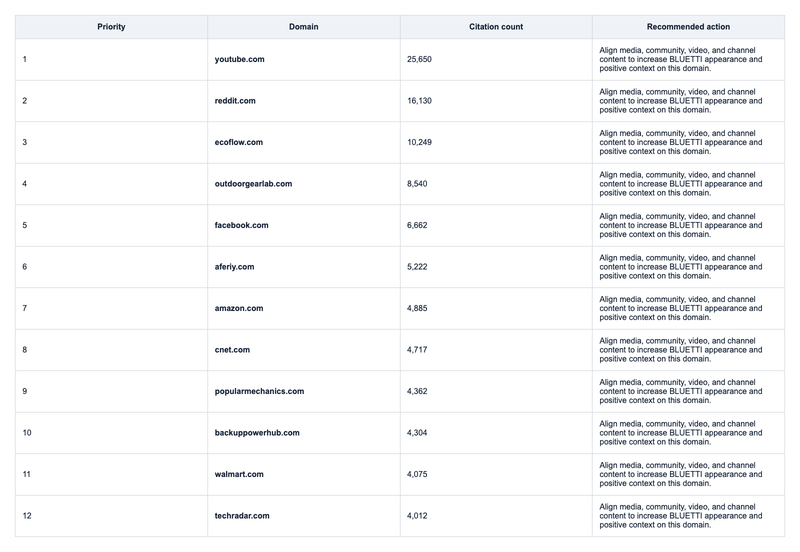Click the 25,650 citation count value
This screenshot has height=552, width=800.
[419, 59]
